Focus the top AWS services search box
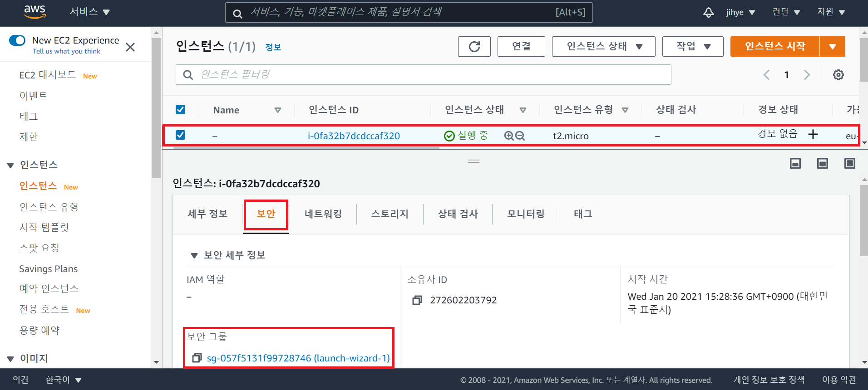This screenshot has width=868, height=390. coord(409,13)
